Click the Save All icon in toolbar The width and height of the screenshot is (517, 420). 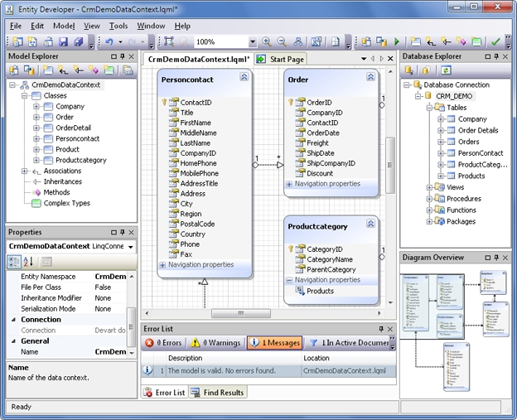[x=79, y=42]
